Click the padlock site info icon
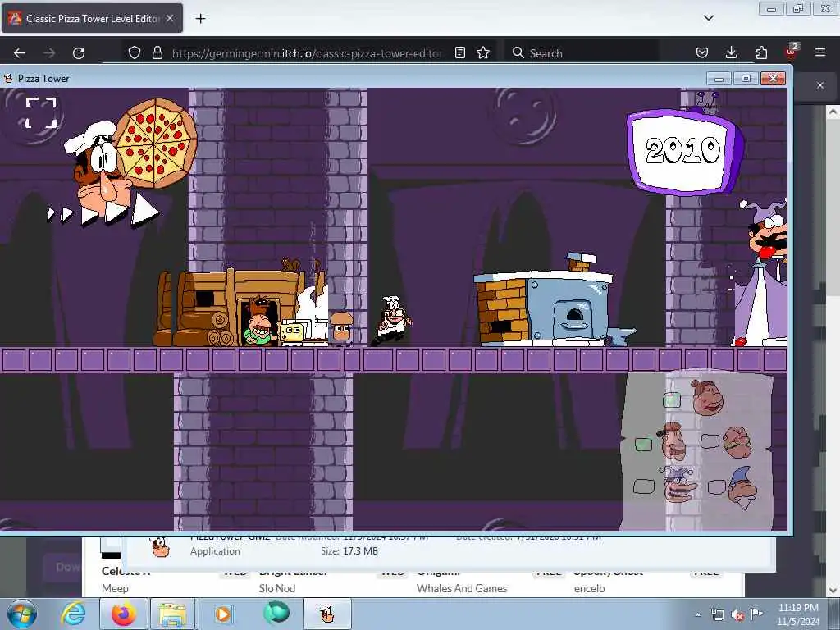Screen dimensions: 840x630 coord(157,52)
